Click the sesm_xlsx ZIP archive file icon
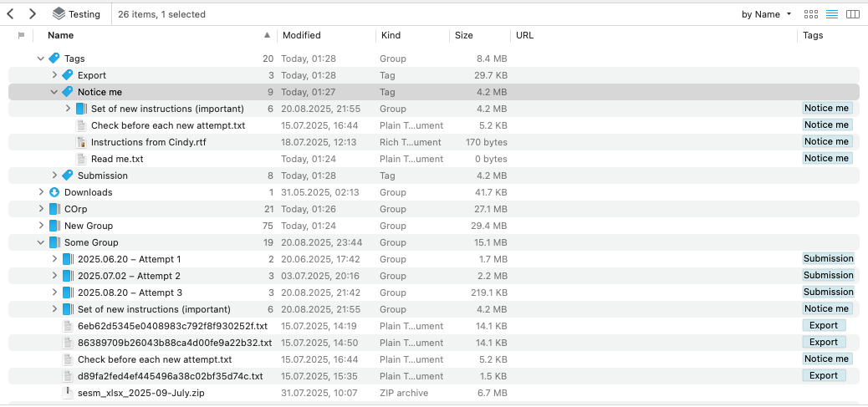This screenshot has width=868, height=407. tap(68, 393)
